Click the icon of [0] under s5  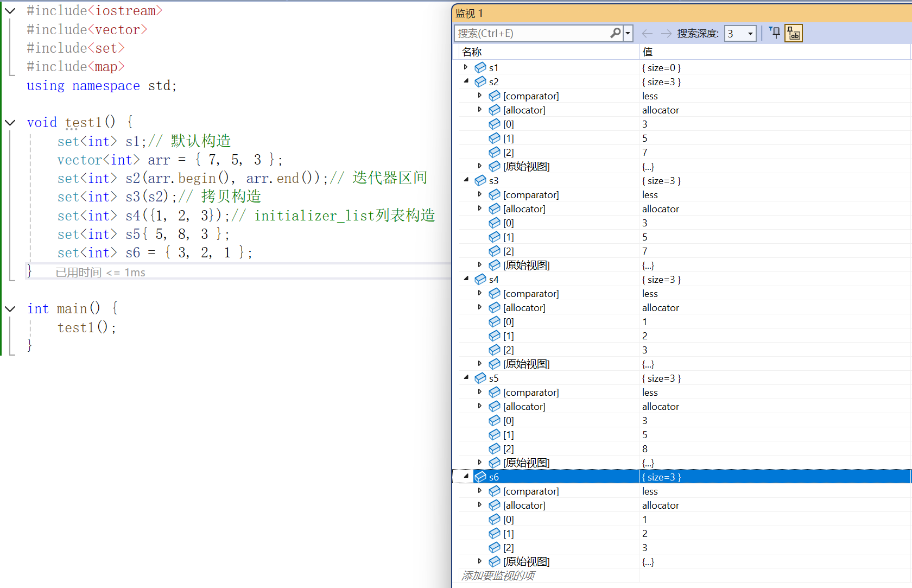pyautogui.click(x=495, y=420)
